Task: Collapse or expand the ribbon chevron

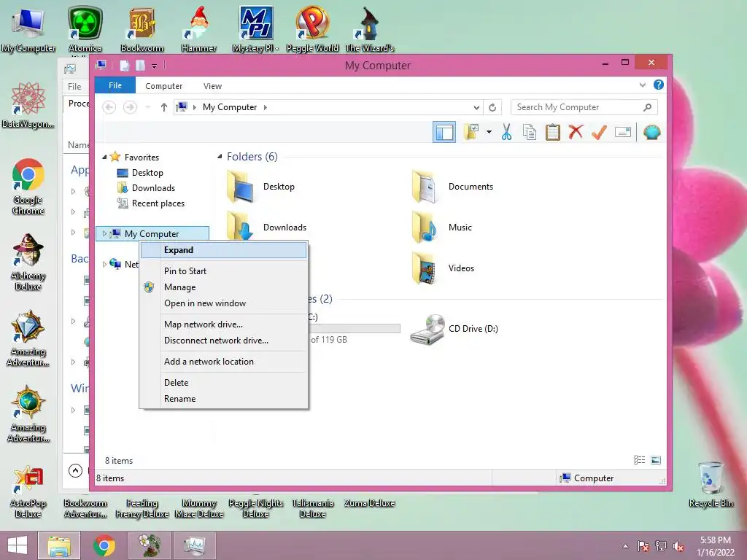Action: (x=643, y=85)
